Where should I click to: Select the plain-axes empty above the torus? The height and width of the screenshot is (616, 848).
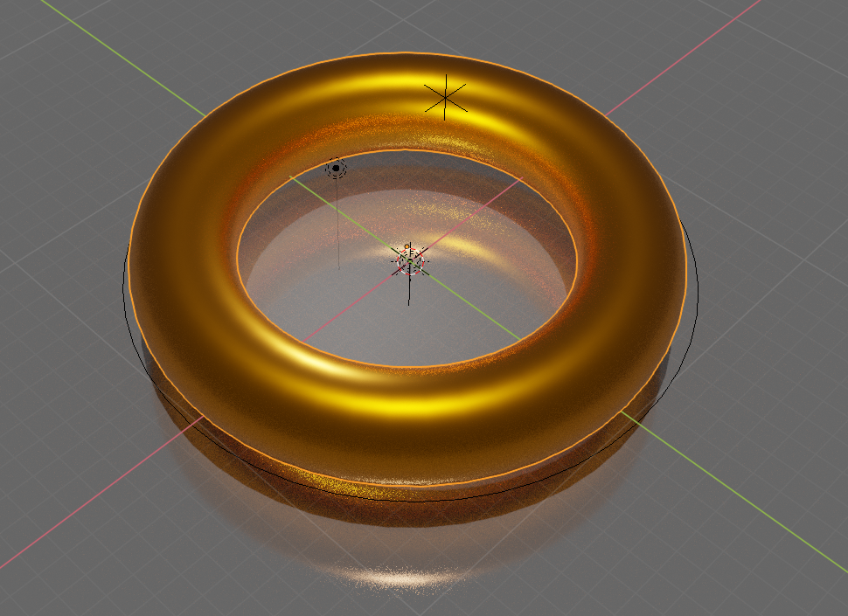coord(445,97)
